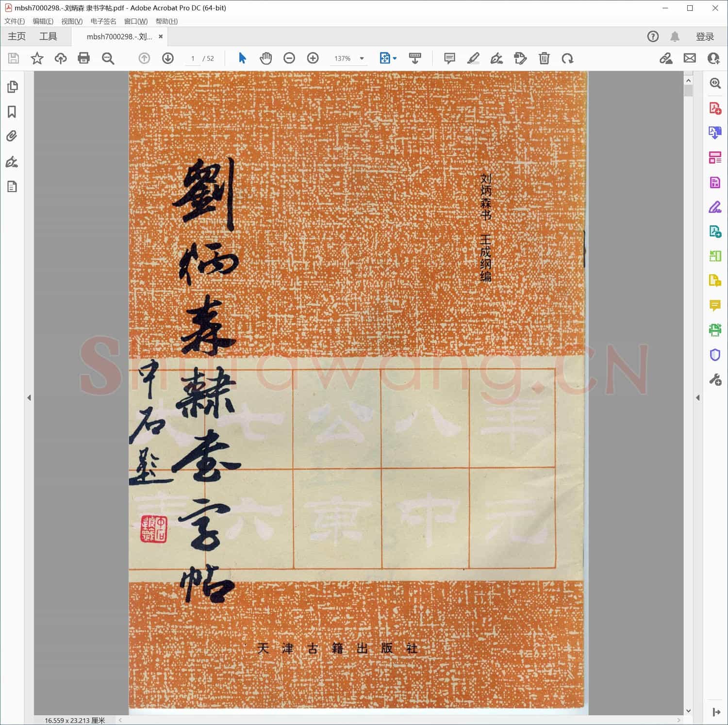Open the Add Sticky Note comment tool
728x725 pixels.
coord(449,58)
